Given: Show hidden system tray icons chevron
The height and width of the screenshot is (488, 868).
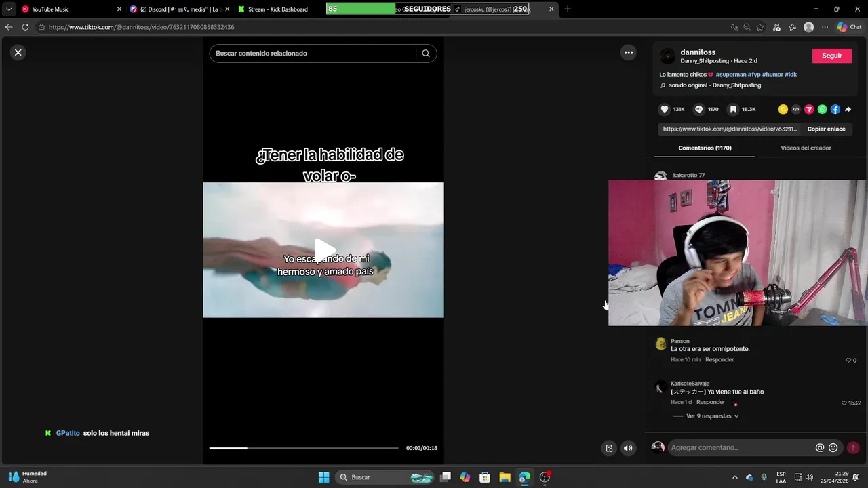Looking at the screenshot, I should click(x=734, y=477).
